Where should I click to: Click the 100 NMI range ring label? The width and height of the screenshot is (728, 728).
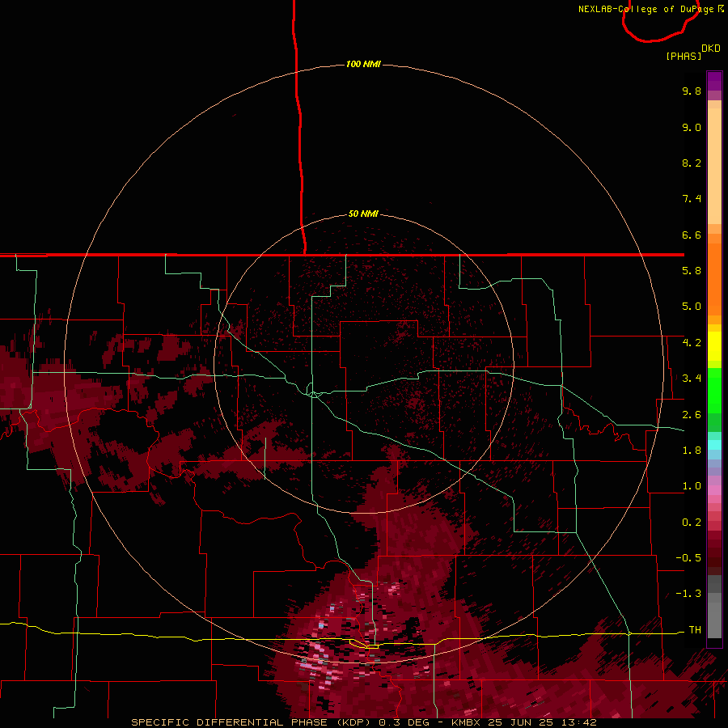(x=363, y=64)
